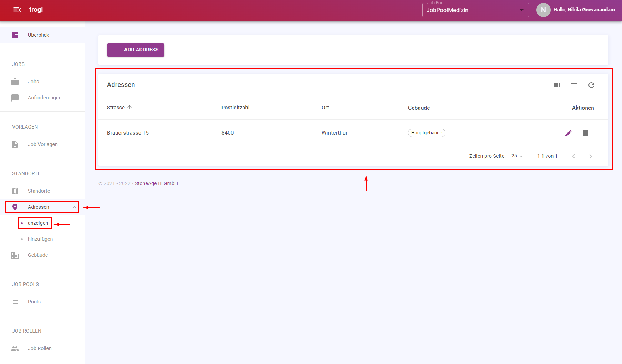Select the anzeigen submenu item

coord(38,223)
